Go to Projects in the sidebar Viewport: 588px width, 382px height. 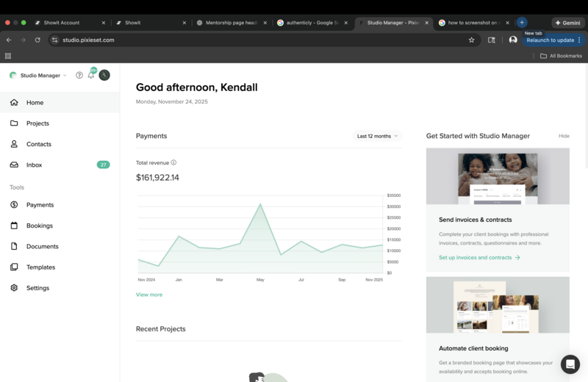tap(37, 123)
